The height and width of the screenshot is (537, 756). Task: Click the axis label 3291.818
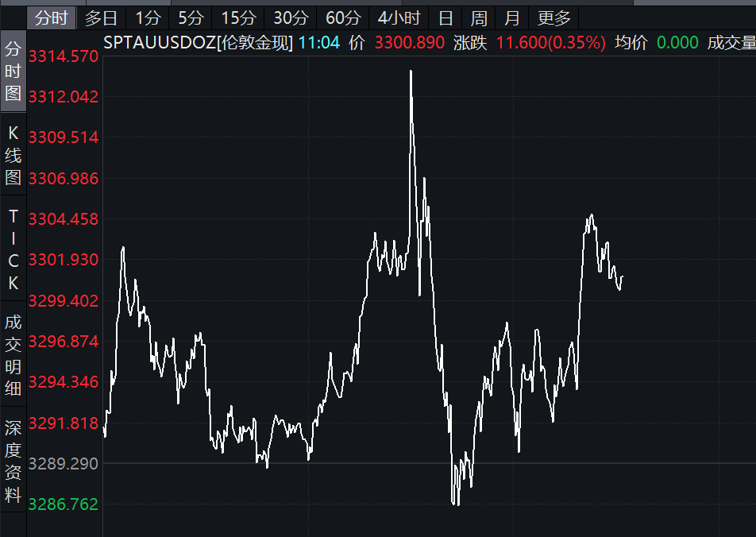[64, 423]
